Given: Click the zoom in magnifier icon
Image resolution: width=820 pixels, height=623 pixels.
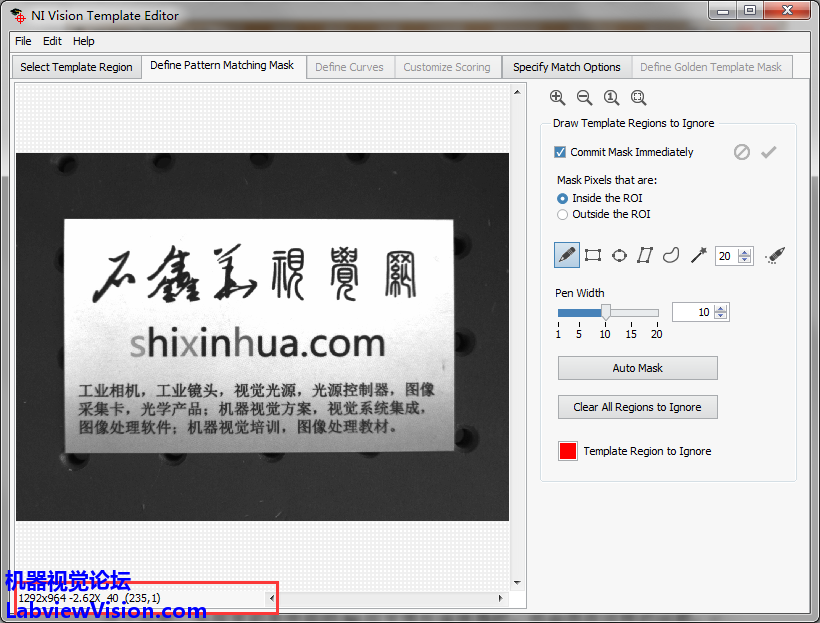Looking at the screenshot, I should tap(557, 97).
